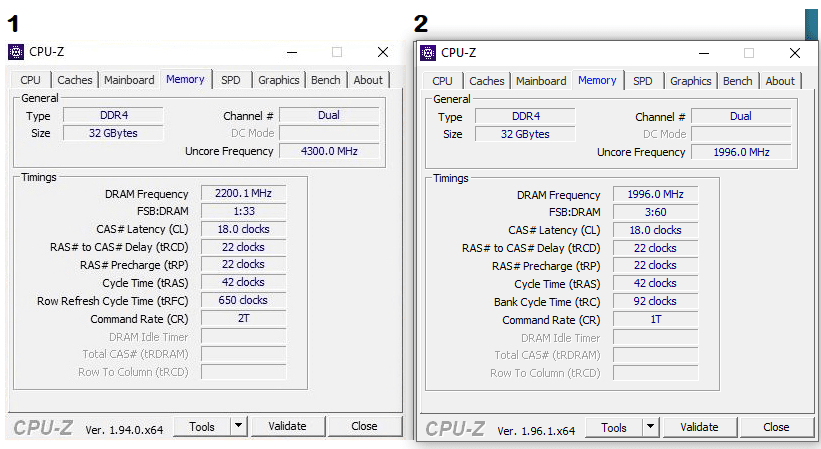Click Validate in the Ver. 1.94 window
Image resolution: width=821 pixels, height=449 pixels.
coord(287,426)
